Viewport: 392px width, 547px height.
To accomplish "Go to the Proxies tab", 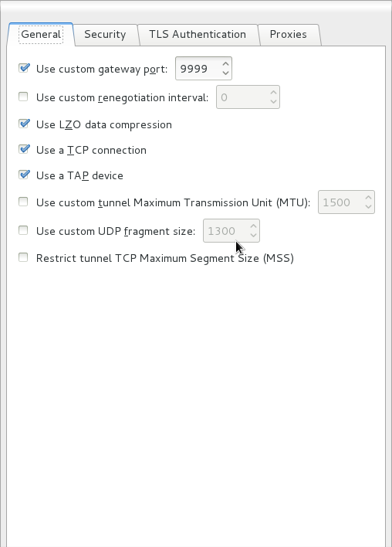I will [289, 35].
